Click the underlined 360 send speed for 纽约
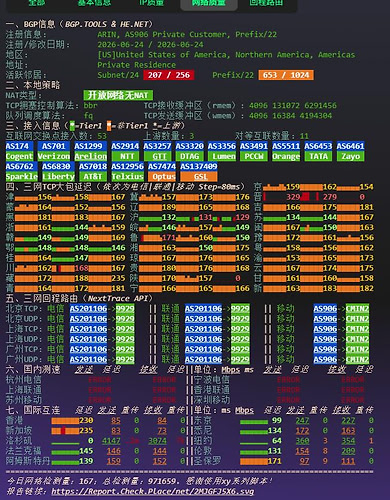Screen dimensions: 390x500 tap(302, 441)
